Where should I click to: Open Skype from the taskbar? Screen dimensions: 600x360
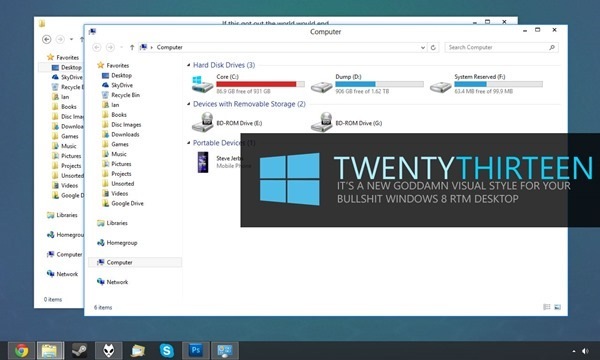(x=167, y=350)
